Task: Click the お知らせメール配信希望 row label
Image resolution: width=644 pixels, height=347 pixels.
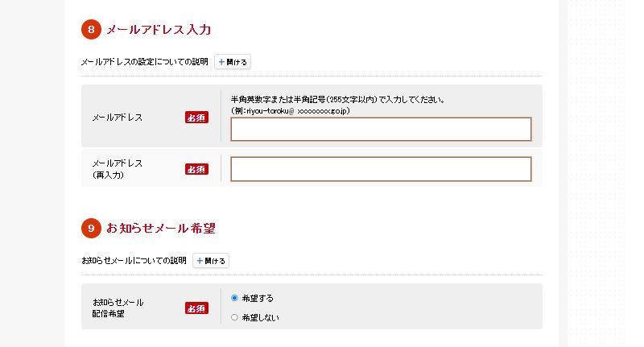Action: tap(118, 308)
